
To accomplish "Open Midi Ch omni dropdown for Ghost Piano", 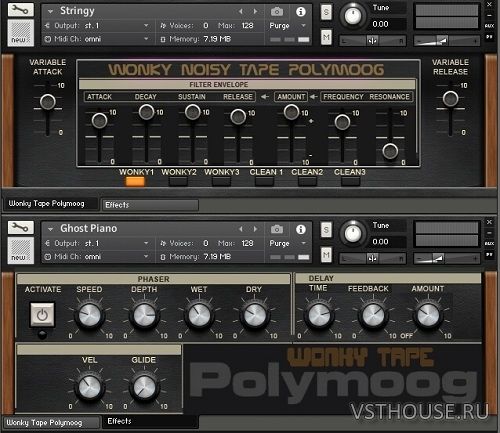I will pos(97,257).
